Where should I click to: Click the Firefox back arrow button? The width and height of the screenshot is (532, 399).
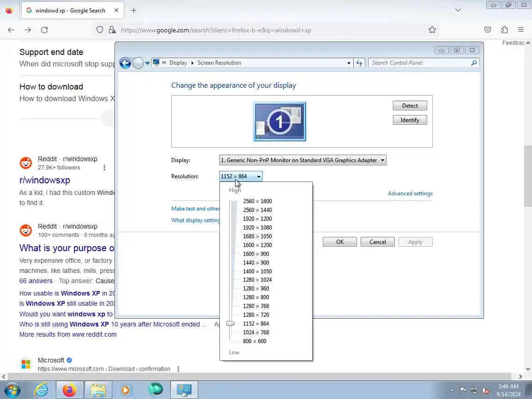[11, 30]
